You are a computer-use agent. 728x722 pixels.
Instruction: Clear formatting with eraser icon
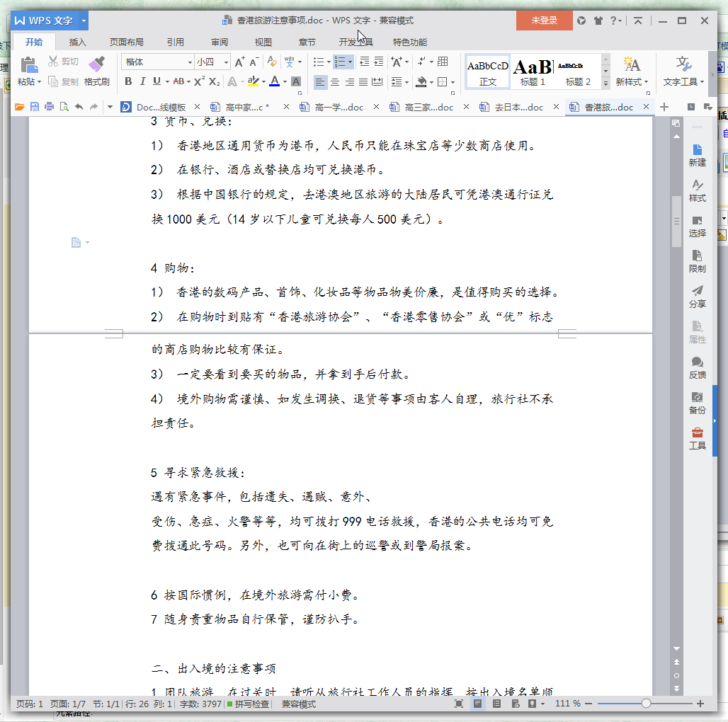(x=272, y=62)
